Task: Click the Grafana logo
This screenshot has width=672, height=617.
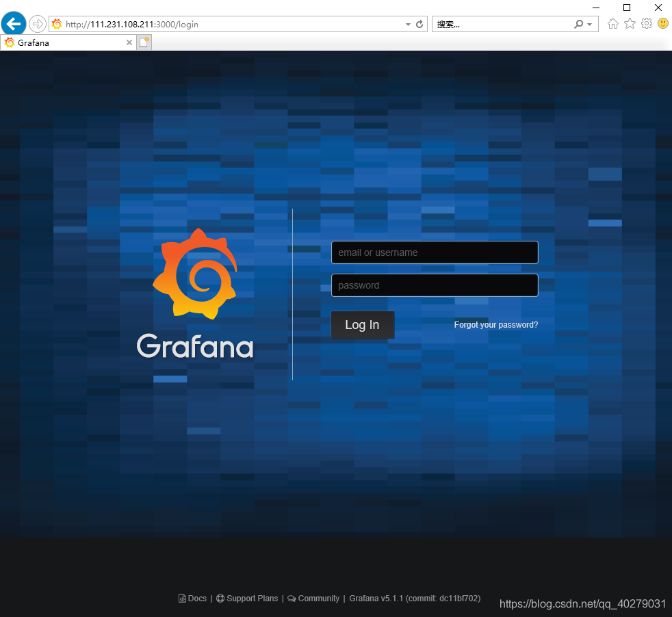Action: [x=195, y=293]
